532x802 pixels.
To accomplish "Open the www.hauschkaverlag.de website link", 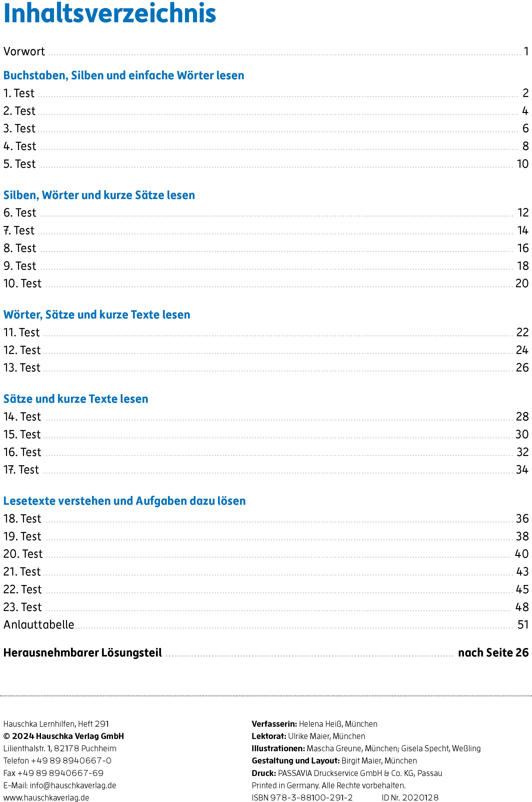I will [x=46, y=797].
